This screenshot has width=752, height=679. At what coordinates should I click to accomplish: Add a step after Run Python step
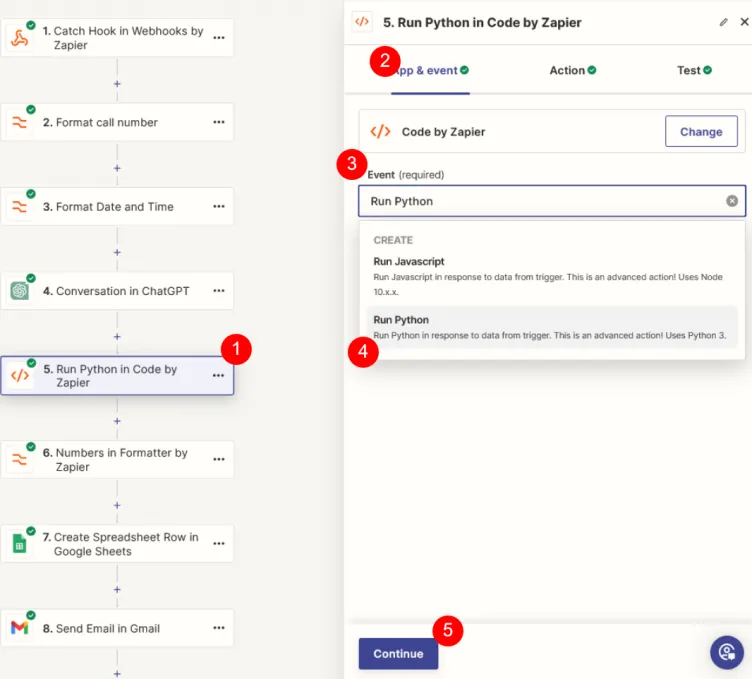click(117, 421)
